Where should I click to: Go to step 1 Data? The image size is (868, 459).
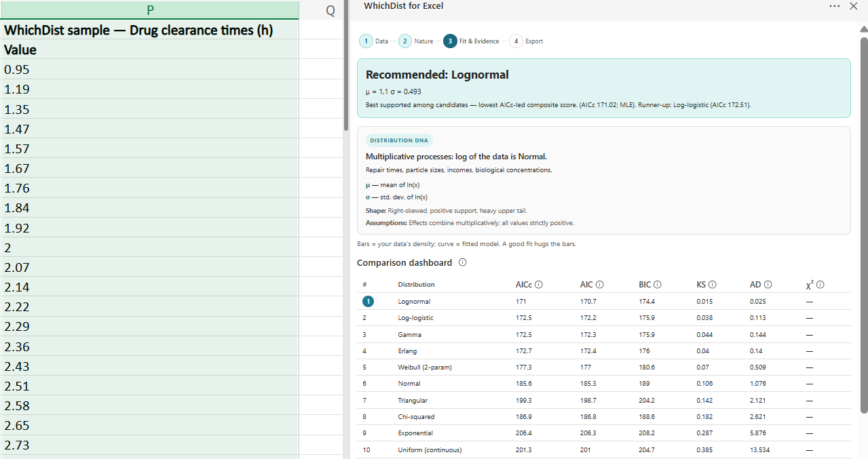(374, 41)
